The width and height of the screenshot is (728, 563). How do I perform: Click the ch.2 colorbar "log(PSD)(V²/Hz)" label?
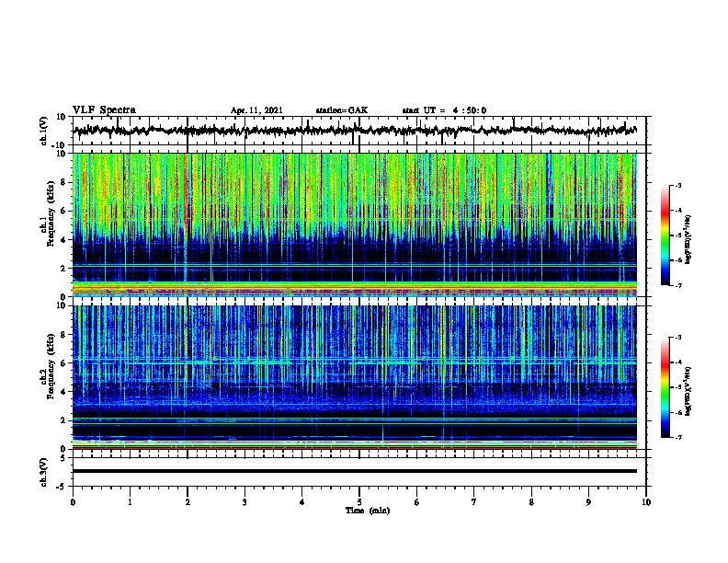point(688,391)
